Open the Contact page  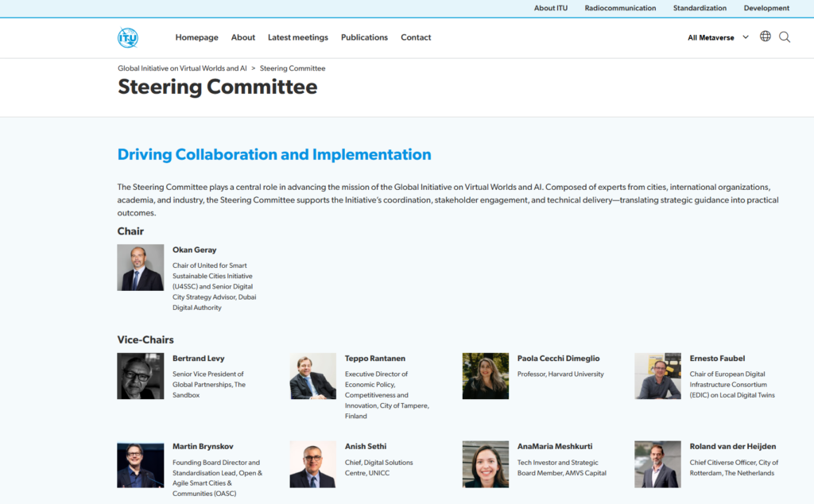[416, 37]
